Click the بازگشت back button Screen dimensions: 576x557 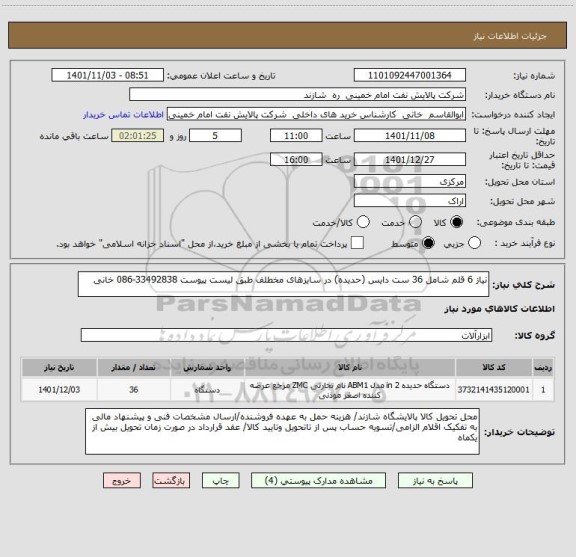pos(171,481)
